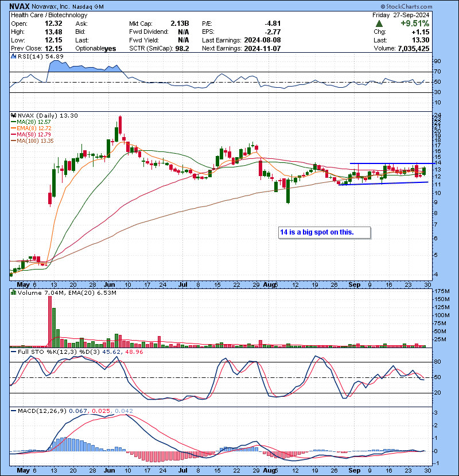This screenshot has width=459, height=476.
Task: Click the green up-arrow change icon
Action: [379, 24]
